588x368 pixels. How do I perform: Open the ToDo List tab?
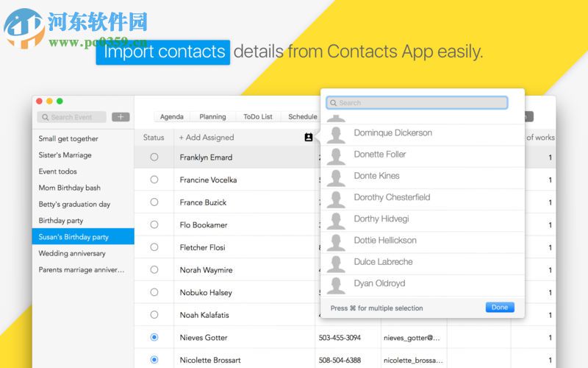(x=258, y=117)
